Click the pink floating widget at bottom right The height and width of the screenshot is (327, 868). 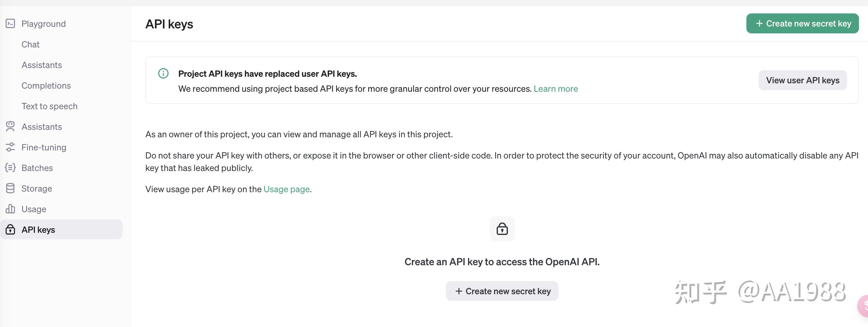(x=864, y=305)
